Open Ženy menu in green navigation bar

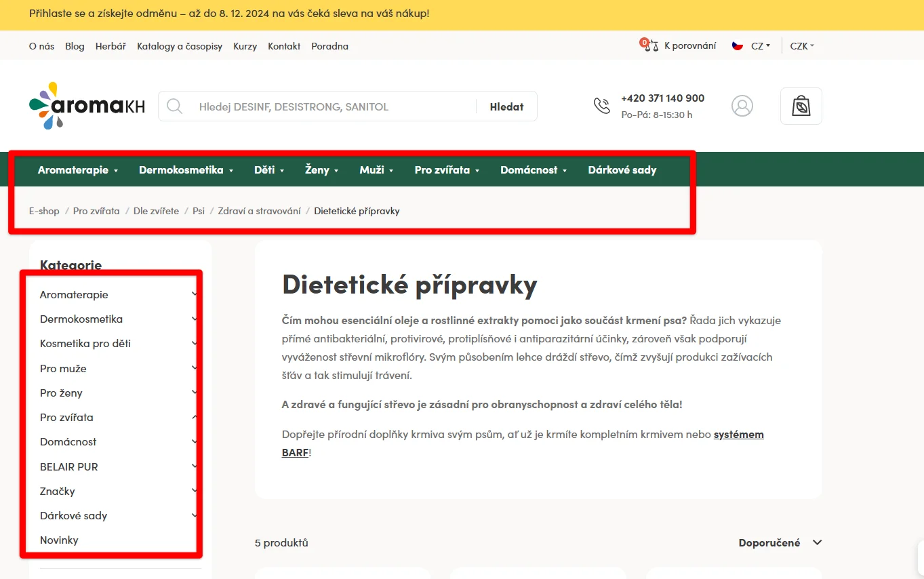pyautogui.click(x=322, y=170)
